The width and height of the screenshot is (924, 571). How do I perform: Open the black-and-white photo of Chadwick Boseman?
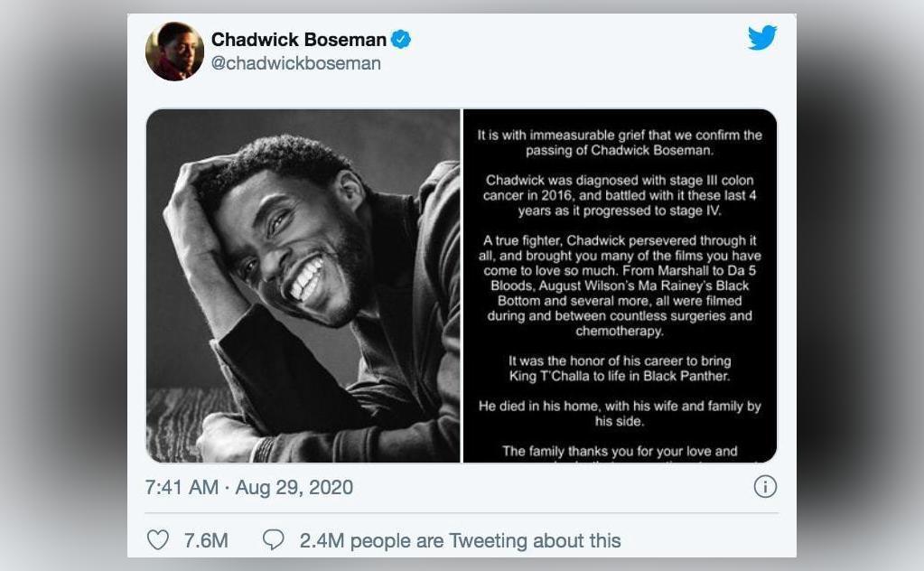(x=303, y=285)
